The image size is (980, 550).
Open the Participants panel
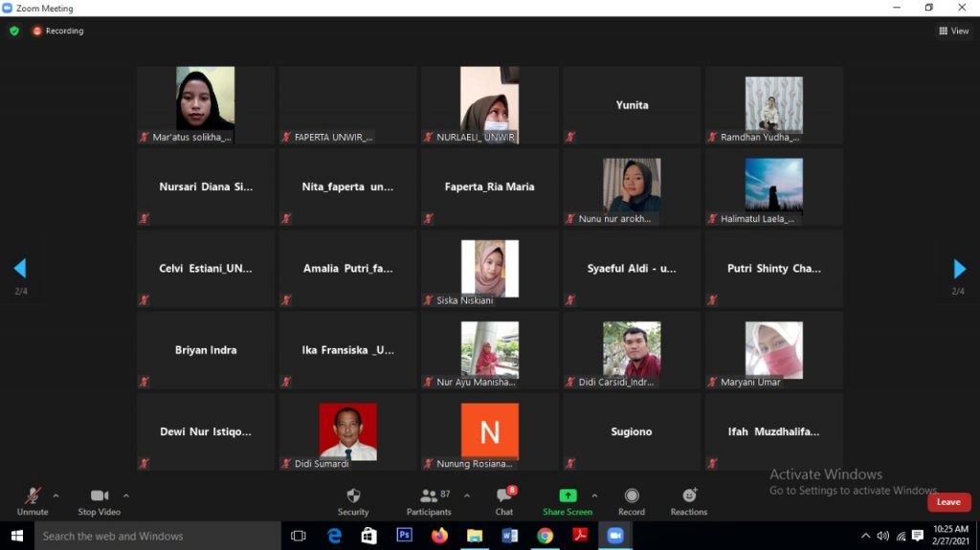429,495
